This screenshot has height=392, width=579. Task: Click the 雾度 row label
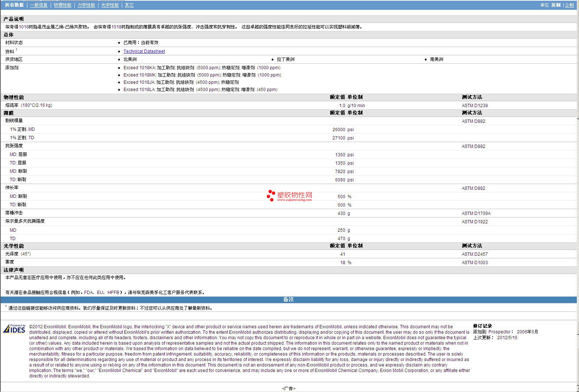click(9, 262)
